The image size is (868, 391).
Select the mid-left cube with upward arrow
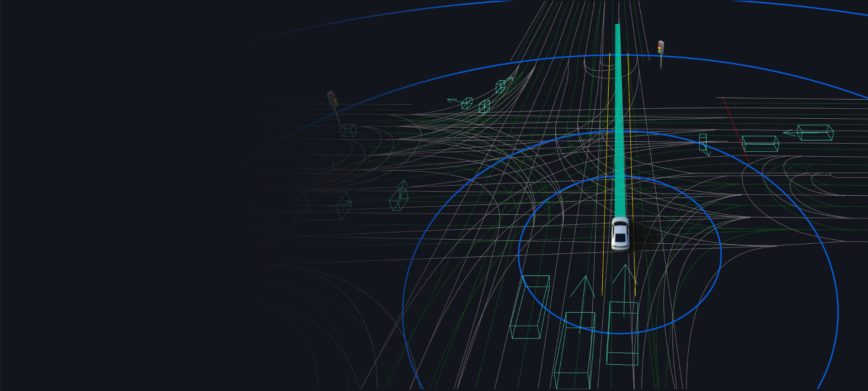click(x=399, y=200)
